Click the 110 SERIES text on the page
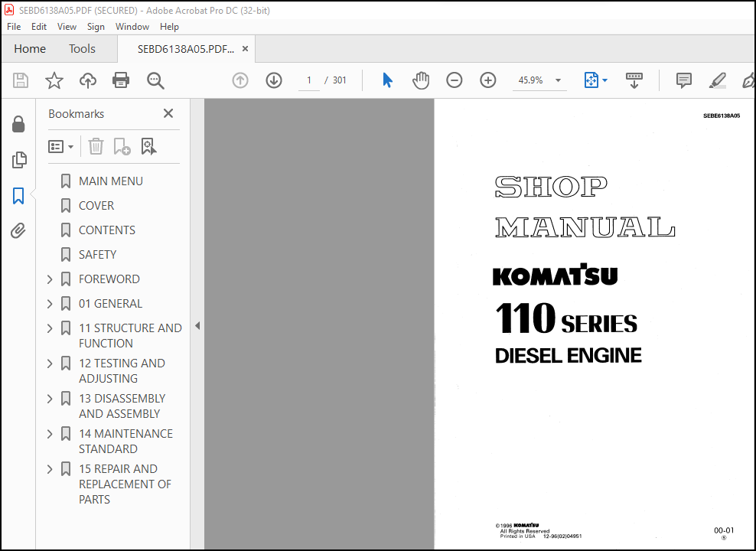This screenshot has width=756, height=551. [566, 318]
